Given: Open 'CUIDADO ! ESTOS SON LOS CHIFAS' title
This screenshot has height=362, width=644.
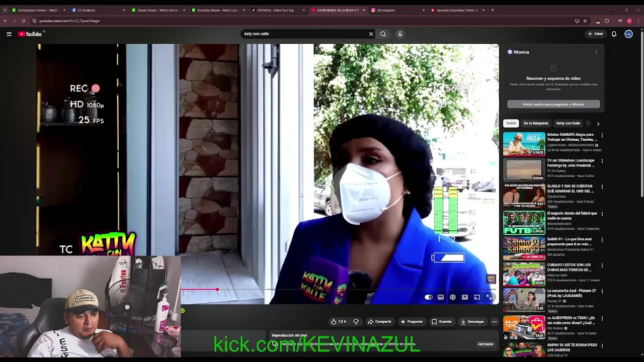Looking at the screenshot, I should (569, 267).
